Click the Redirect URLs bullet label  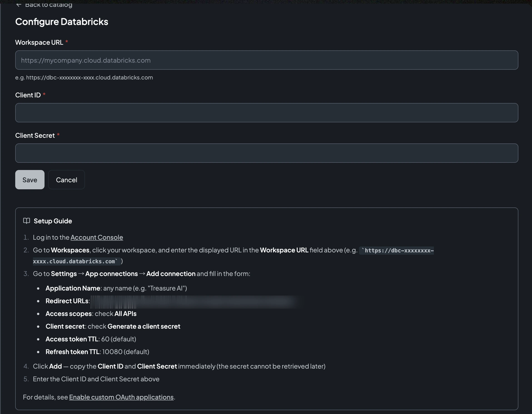[x=68, y=301]
